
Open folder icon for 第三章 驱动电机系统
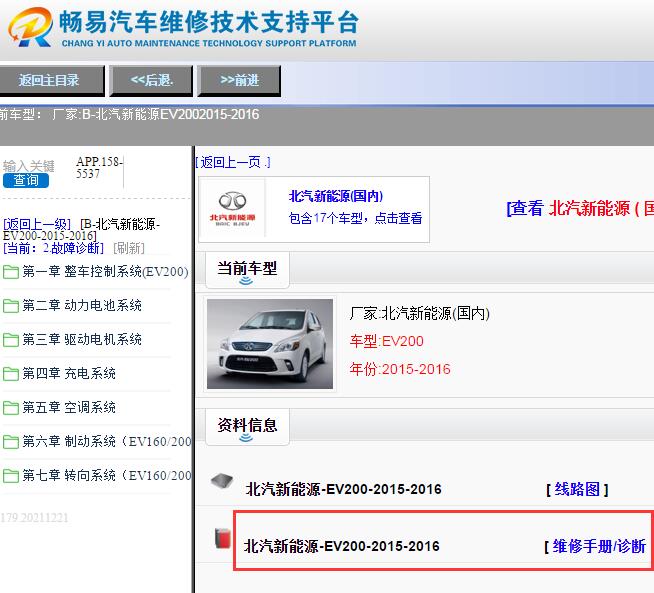point(10,339)
